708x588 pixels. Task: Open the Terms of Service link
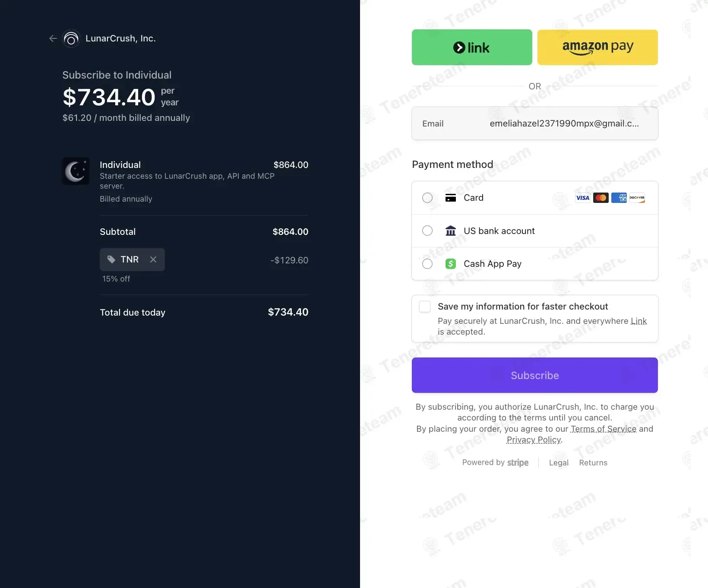[603, 429]
